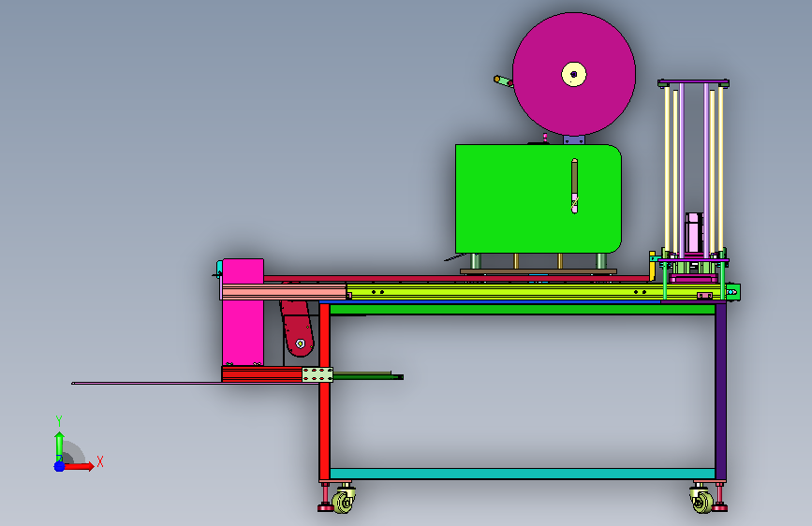Select the red left frame leg

tap(325, 392)
